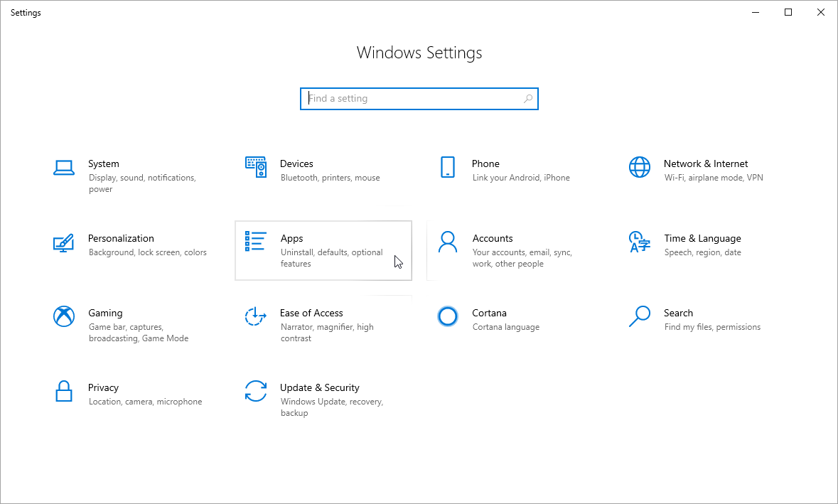Click 'Game bar, captures, broadcasting' description

[139, 333]
